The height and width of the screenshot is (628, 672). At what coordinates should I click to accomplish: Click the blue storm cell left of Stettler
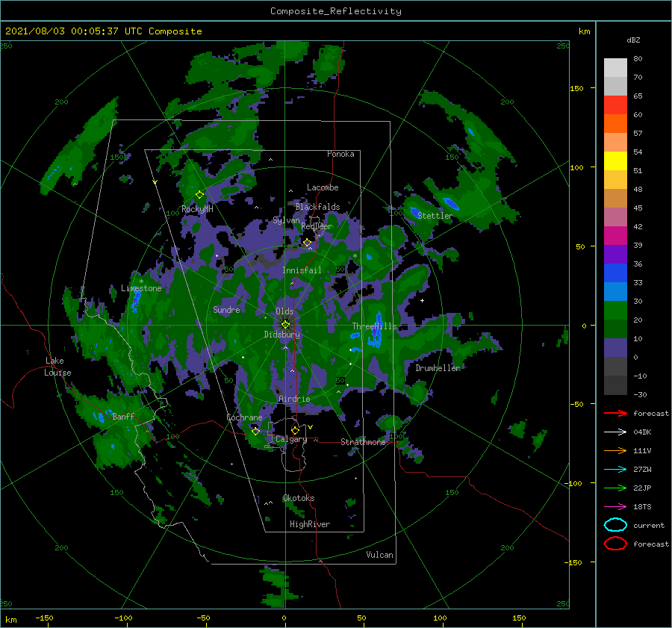tap(414, 212)
